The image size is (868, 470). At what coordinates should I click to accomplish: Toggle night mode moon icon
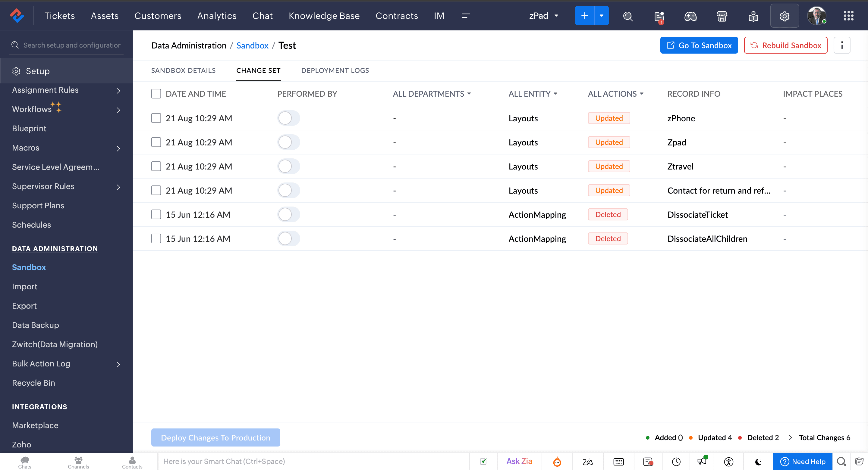pyautogui.click(x=758, y=462)
